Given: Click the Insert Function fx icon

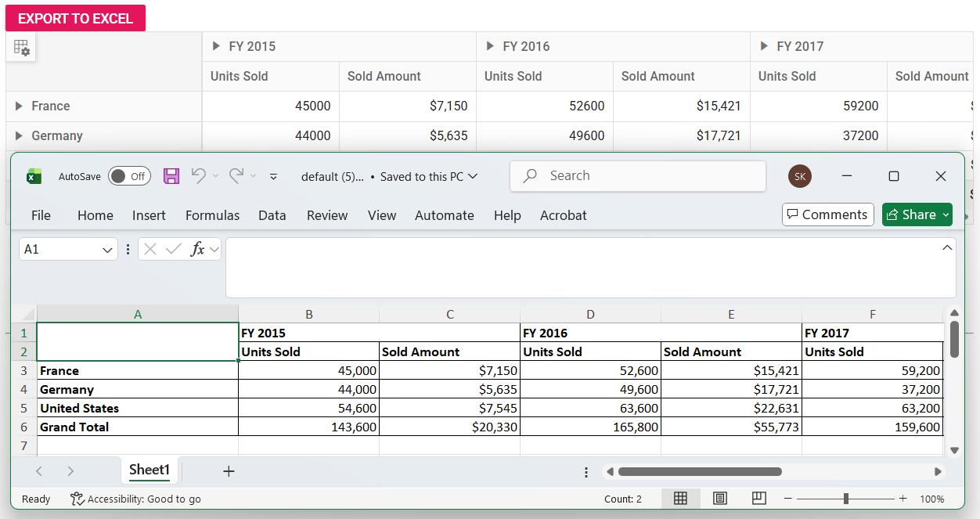Looking at the screenshot, I should (198, 249).
